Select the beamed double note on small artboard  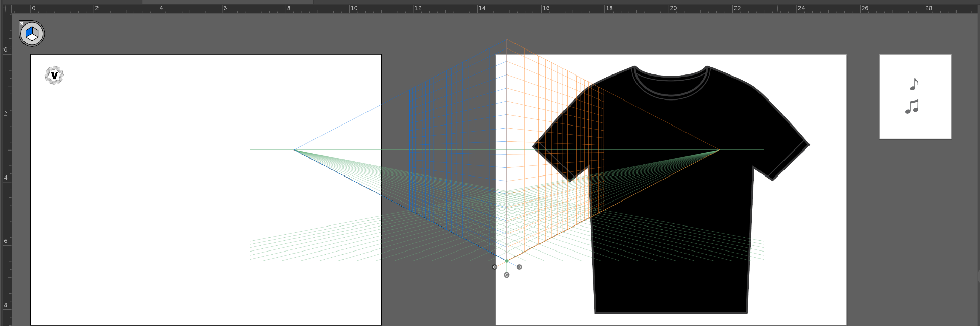912,107
